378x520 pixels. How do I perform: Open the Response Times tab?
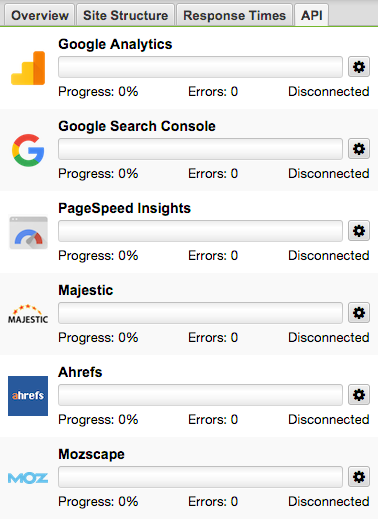(x=235, y=15)
